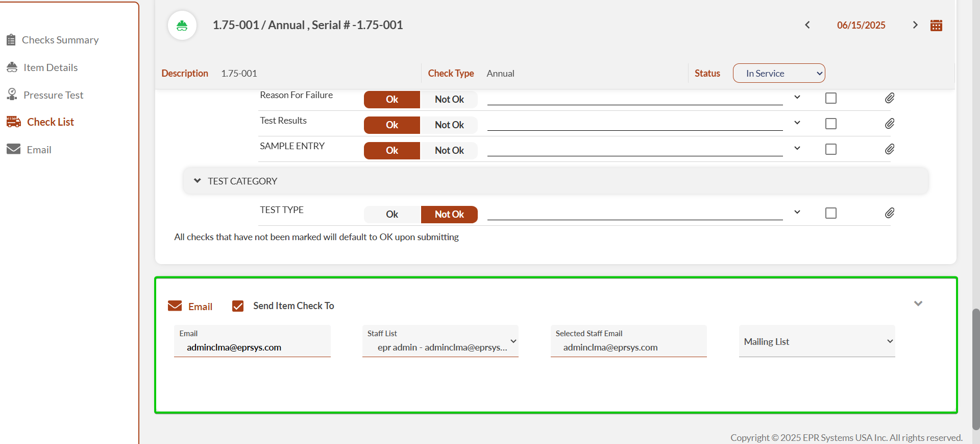Click attachment paperclip for Reason For Failure

(889, 98)
